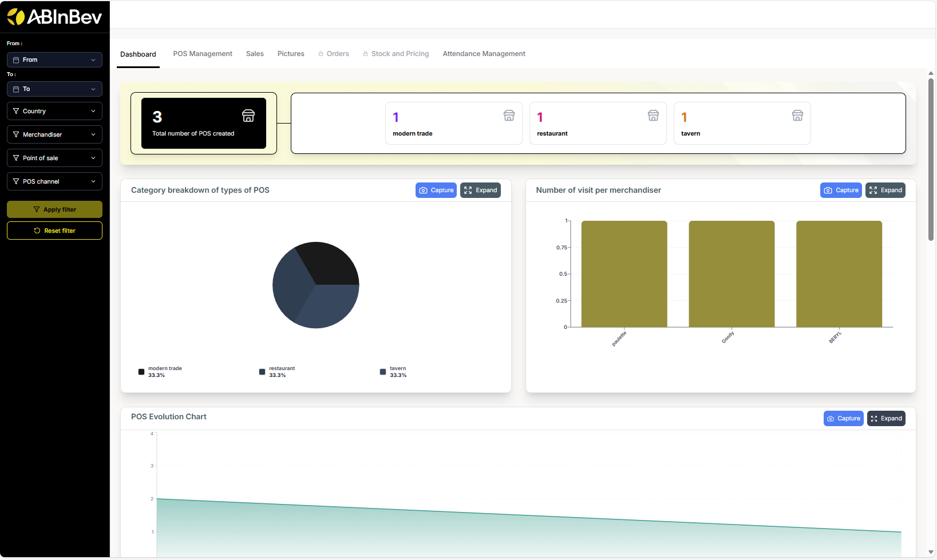
Task: Click the ABInBev logo icon
Action: point(16,17)
